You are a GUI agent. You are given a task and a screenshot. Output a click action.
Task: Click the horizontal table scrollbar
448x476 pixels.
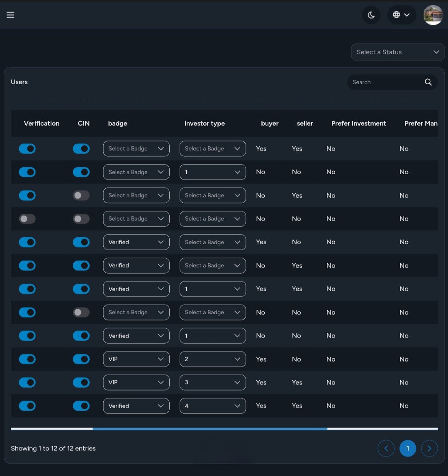pos(210,429)
